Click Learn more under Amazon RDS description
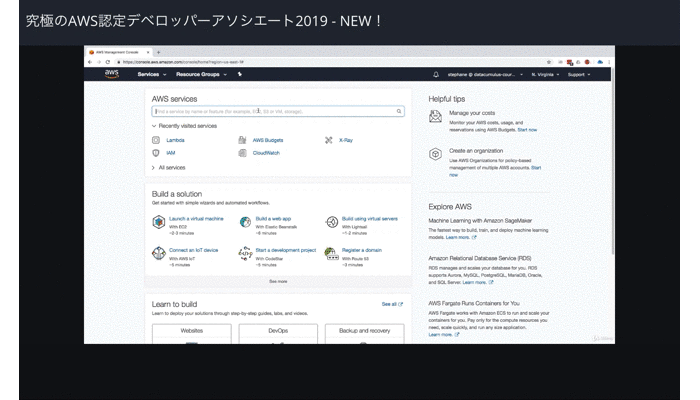 pyautogui.click(x=478, y=283)
